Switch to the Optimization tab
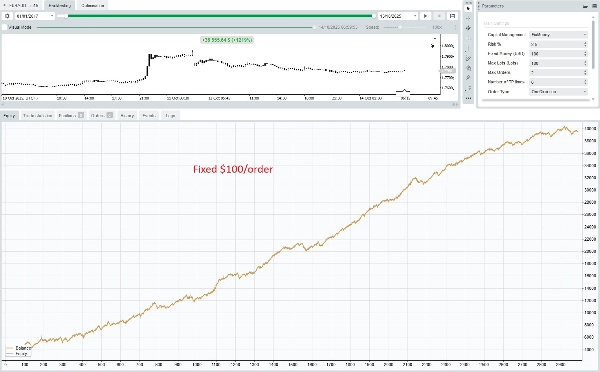Image resolution: width=600 pixels, height=372 pixels. click(92, 5)
